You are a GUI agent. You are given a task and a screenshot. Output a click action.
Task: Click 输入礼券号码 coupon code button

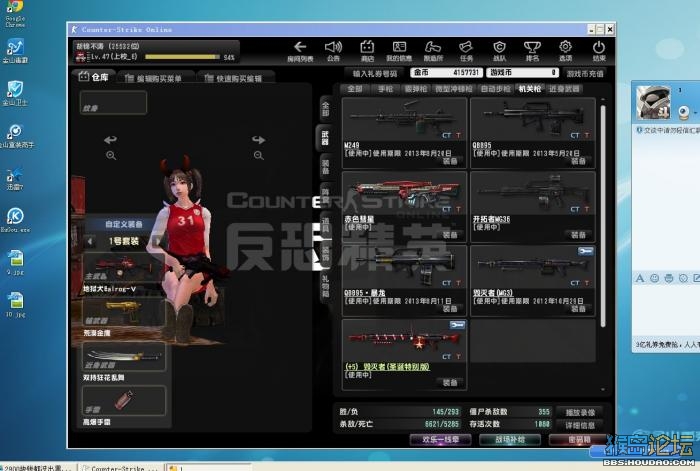click(x=374, y=73)
